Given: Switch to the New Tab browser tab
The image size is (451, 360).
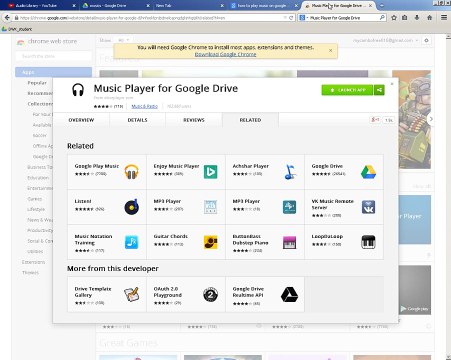Looking at the screenshot, I should (x=189, y=5).
